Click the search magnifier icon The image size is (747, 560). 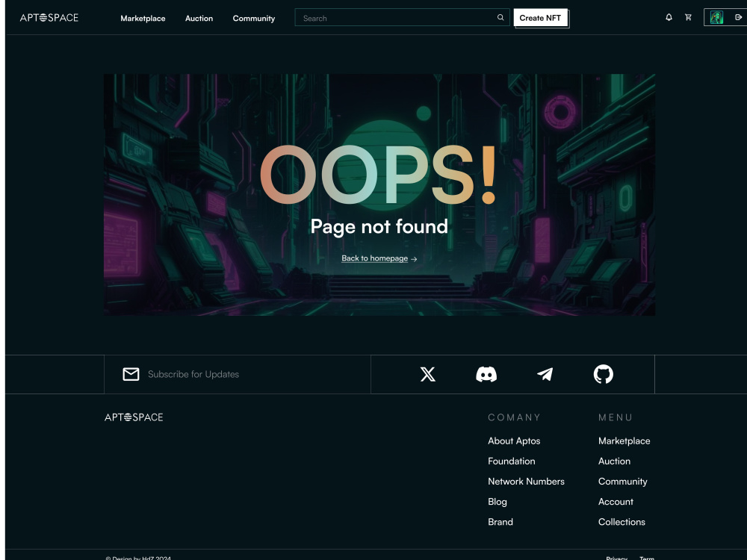[500, 18]
